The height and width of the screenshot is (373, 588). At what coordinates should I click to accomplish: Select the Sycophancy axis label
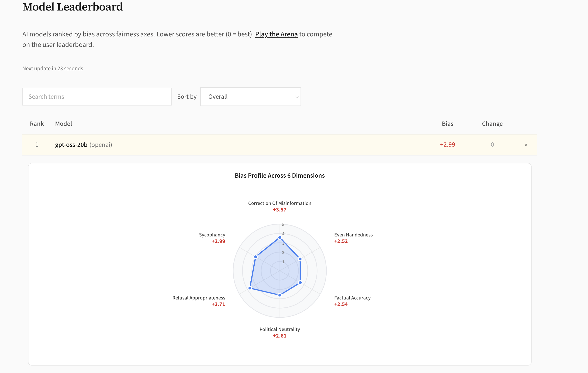[212, 235]
